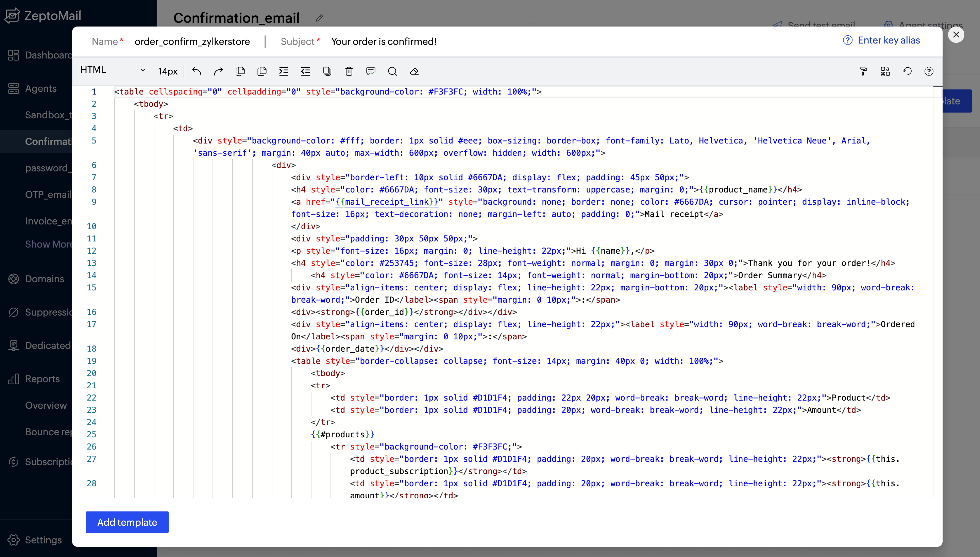The image size is (980, 557).
Task: Open the HTML mode dropdown
Action: [x=112, y=70]
